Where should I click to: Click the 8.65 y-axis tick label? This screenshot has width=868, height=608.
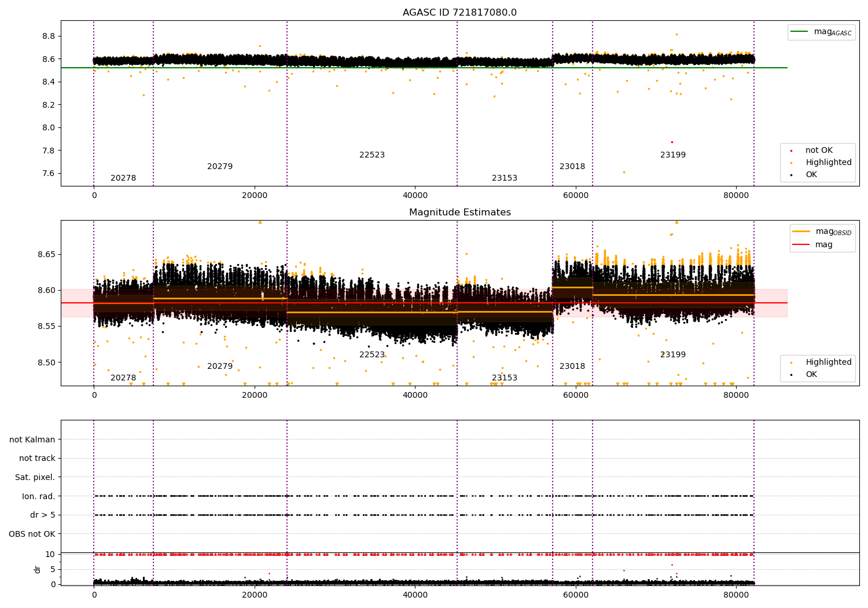46,255
